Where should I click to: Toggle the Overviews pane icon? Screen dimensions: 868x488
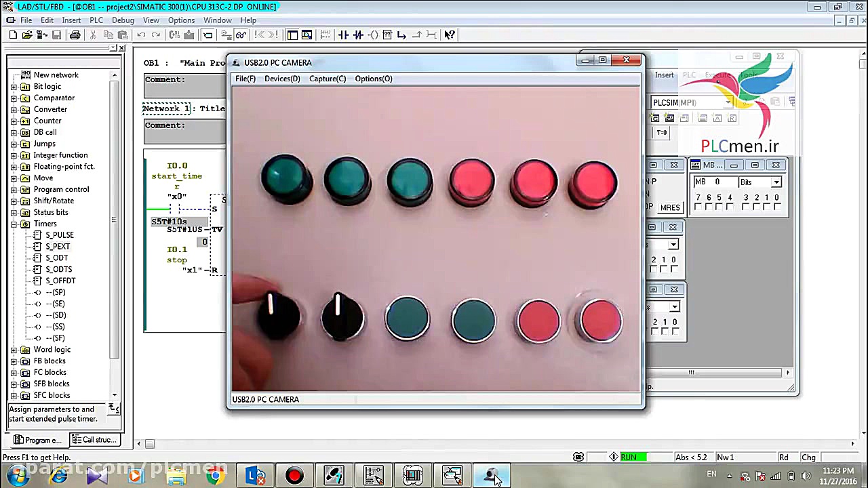[292, 35]
